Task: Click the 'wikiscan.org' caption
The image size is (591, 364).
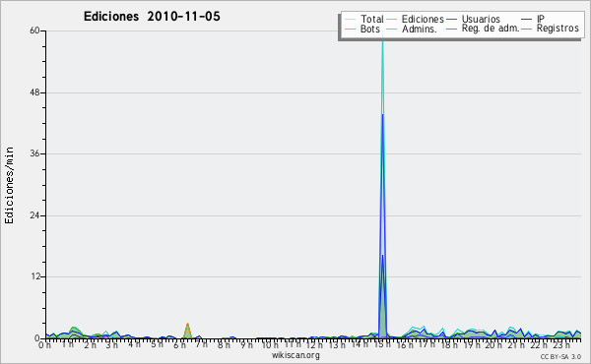Action: tap(295, 355)
